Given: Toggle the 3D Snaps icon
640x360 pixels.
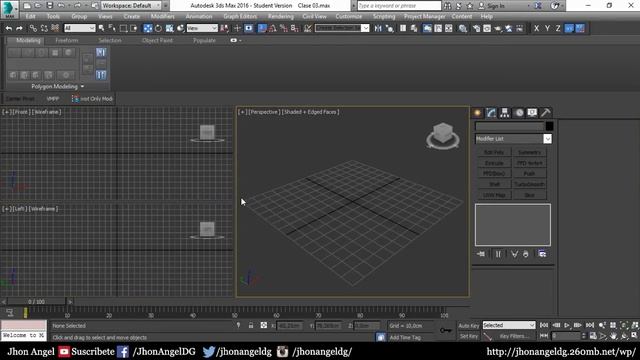Looking at the screenshot, I should [x=262, y=28].
